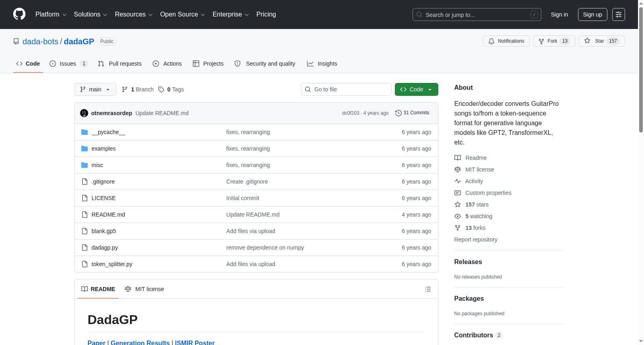Image resolution: width=644 pixels, height=345 pixels.
Task: Click the tag icon beside 0 Tags
Action: (161, 89)
